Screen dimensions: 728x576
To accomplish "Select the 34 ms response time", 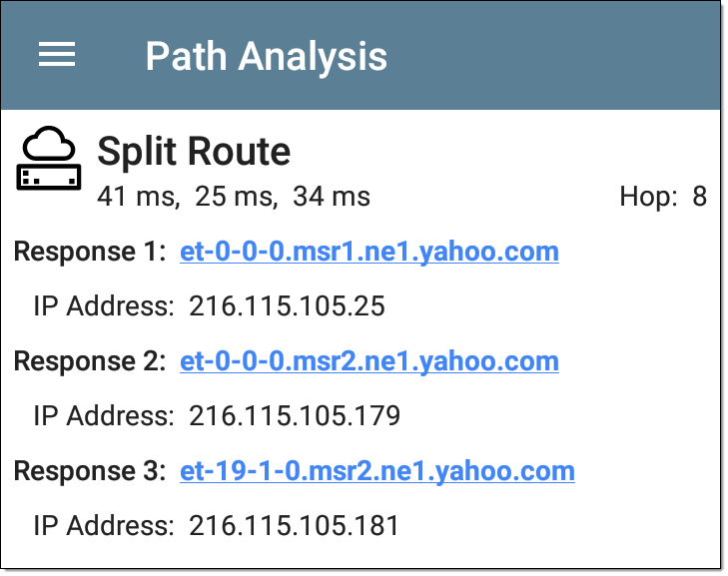I will point(332,196).
